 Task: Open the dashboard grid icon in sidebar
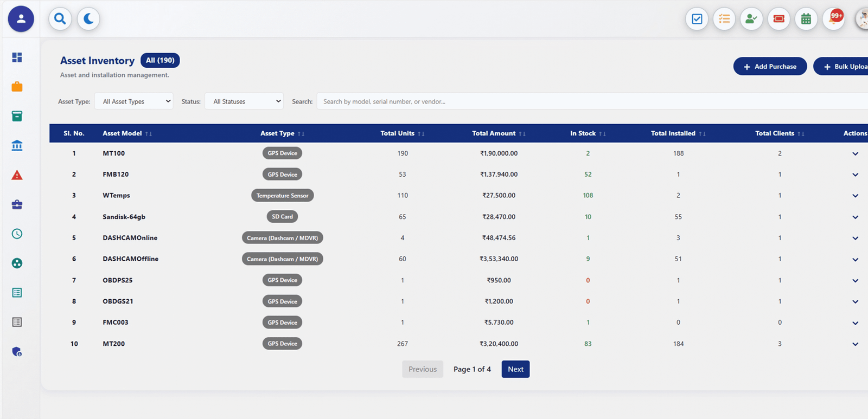click(x=17, y=57)
